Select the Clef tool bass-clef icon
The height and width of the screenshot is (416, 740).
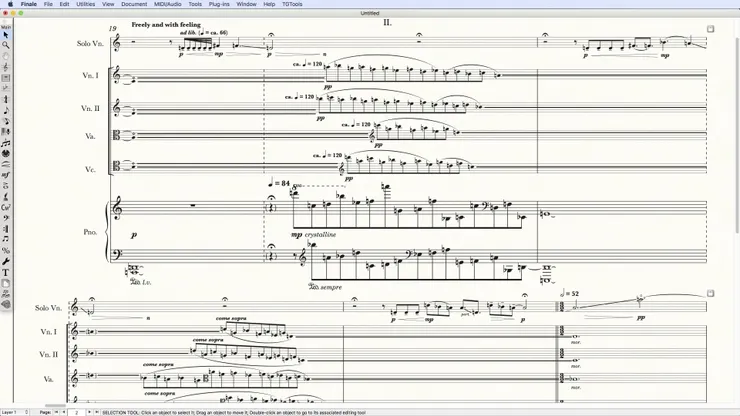pos(6,218)
